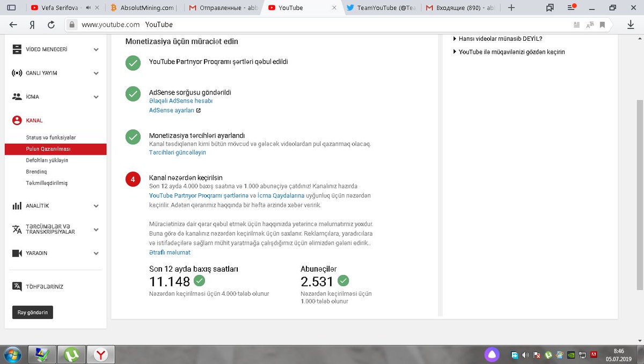
Task: Expand Tərcümələr və Transkripsiyalar chevron
Action: click(x=96, y=229)
